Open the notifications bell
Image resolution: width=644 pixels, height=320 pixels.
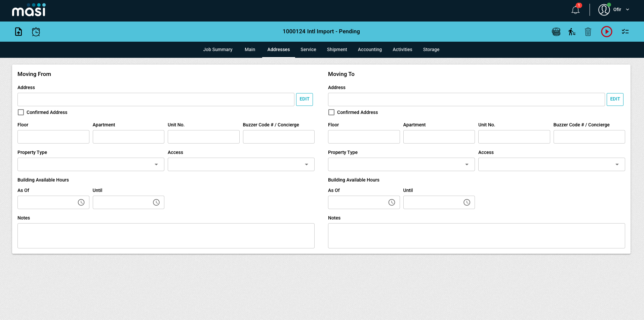[x=575, y=10]
